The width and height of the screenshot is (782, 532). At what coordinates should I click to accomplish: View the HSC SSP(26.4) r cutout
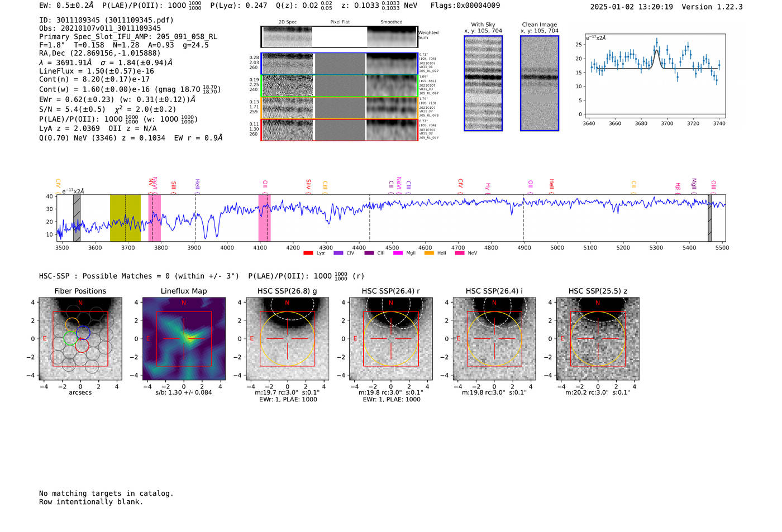click(391, 338)
